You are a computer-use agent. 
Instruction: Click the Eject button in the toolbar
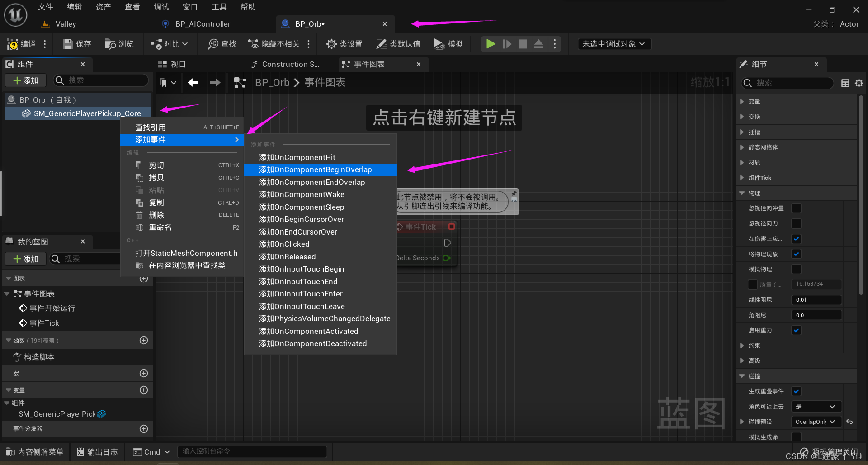click(x=538, y=44)
